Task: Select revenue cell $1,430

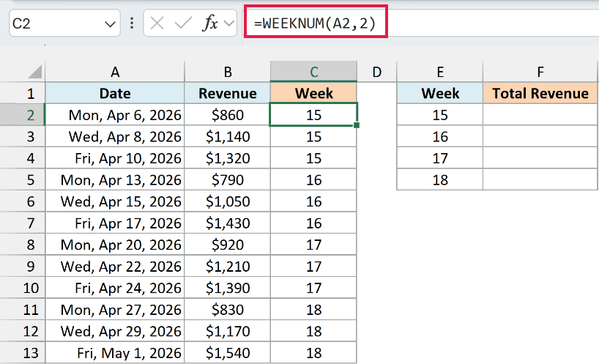Action: 227,223
